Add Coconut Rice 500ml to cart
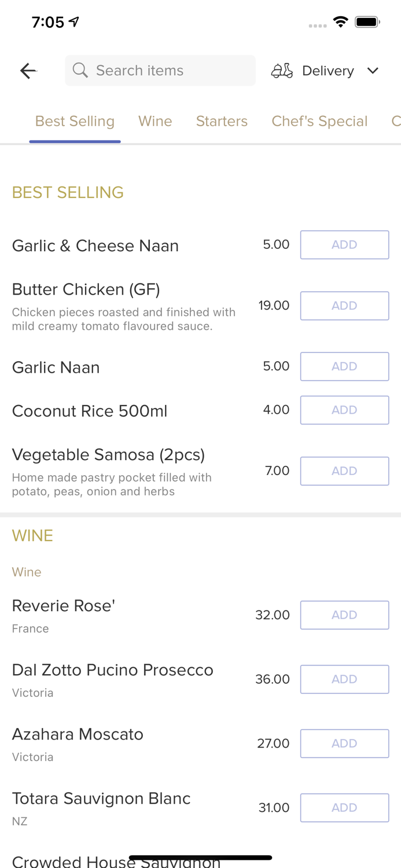This screenshot has height=868, width=401. (x=344, y=410)
